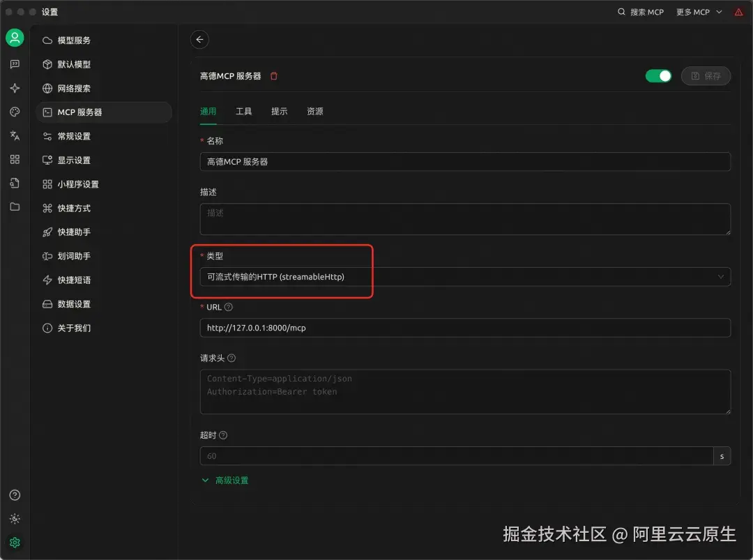753x560 pixels.
Task: Open the chat assistant sidebar icon
Action: click(x=15, y=64)
